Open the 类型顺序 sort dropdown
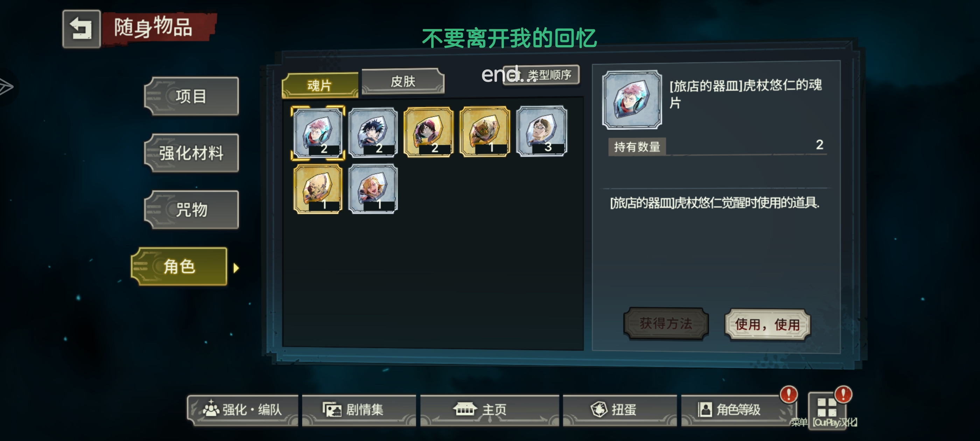Viewport: 980px width, 441px height. pyautogui.click(x=541, y=75)
